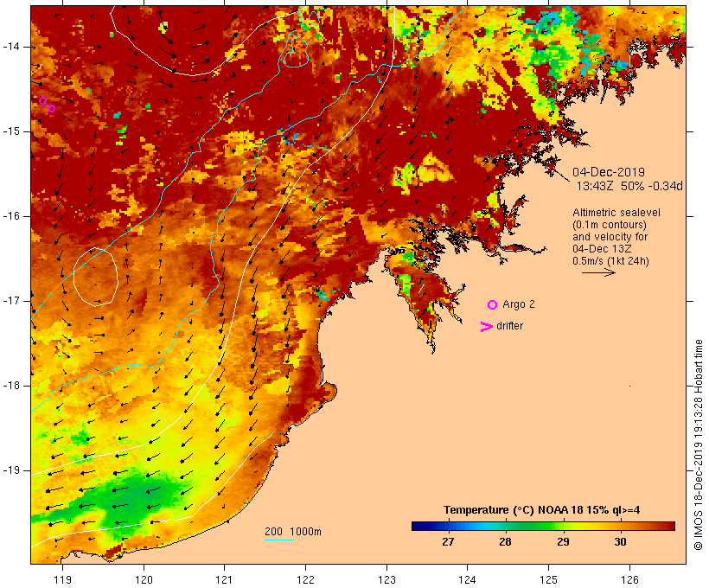Click the latitude axis label -15
Viewport: 709px width, 588px height.
[x=10, y=131]
